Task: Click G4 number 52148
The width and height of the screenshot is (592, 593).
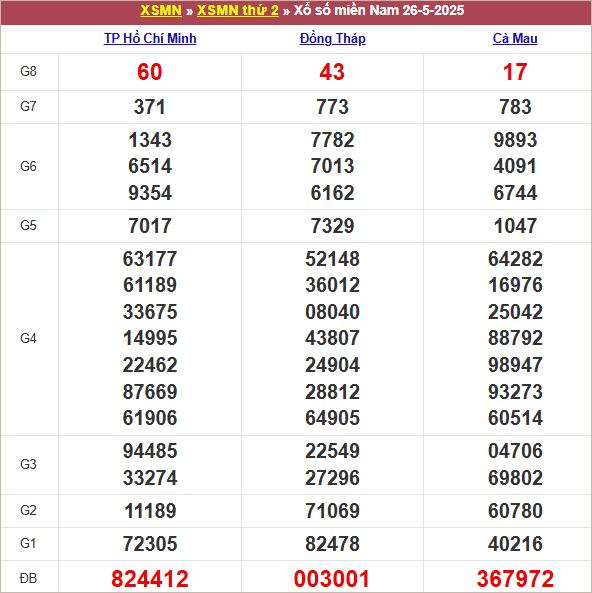Action: click(x=332, y=259)
